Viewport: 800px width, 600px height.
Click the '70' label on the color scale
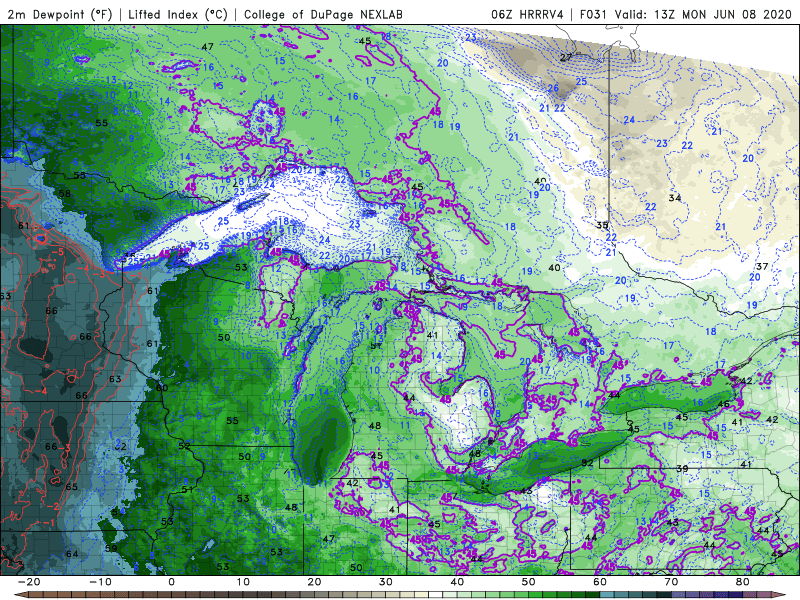671,582
